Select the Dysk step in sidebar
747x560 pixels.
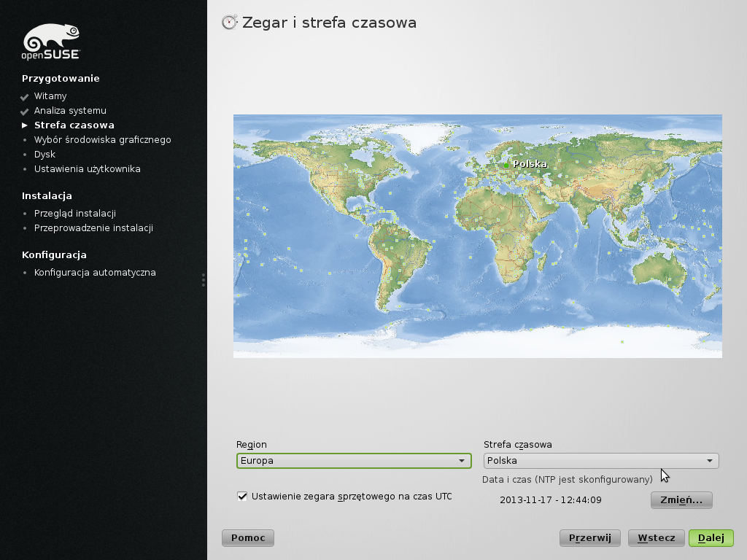[44, 155]
